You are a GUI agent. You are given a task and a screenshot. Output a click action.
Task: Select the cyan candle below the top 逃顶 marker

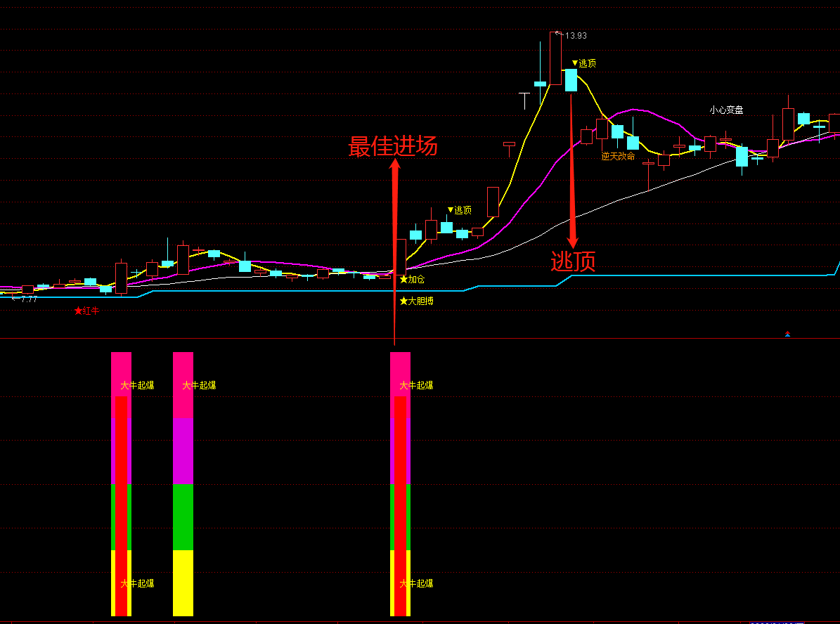571,80
